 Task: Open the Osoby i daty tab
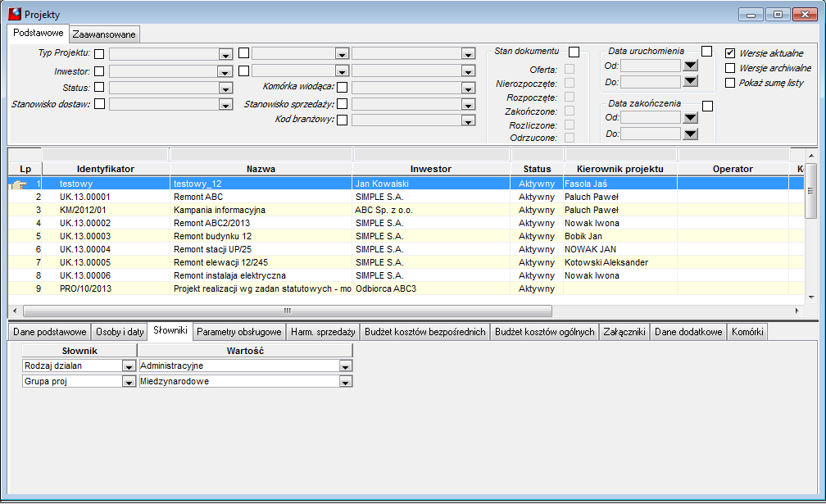[x=120, y=332]
